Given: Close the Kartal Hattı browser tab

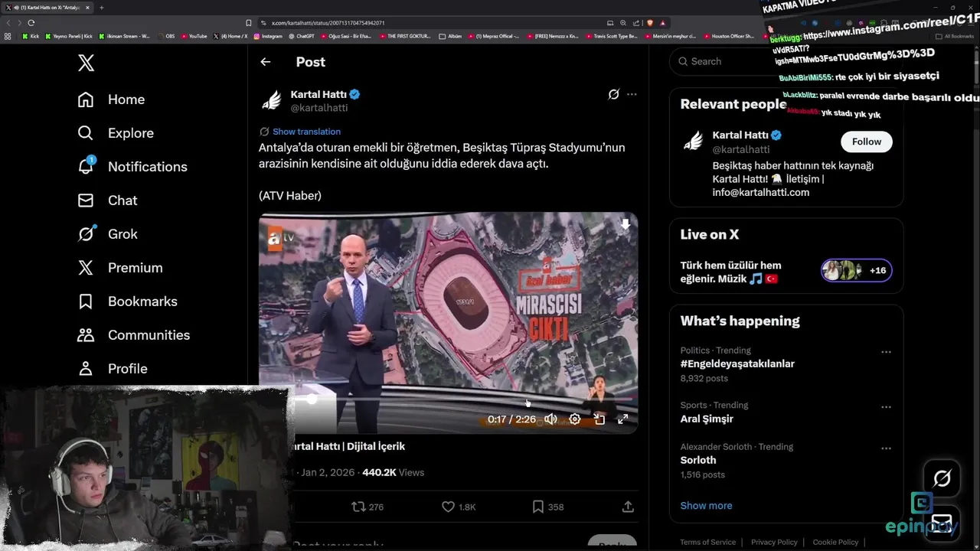Looking at the screenshot, I should [x=87, y=8].
